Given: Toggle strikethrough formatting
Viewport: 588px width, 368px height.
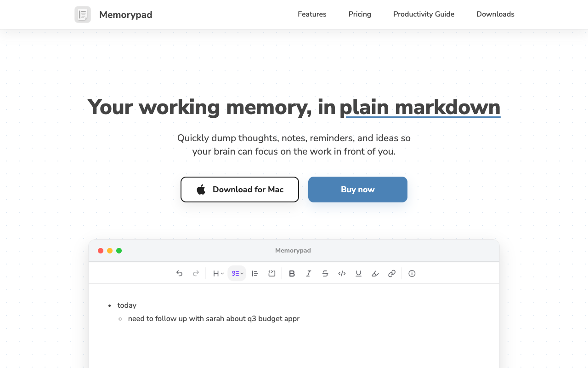Looking at the screenshot, I should 325,273.
